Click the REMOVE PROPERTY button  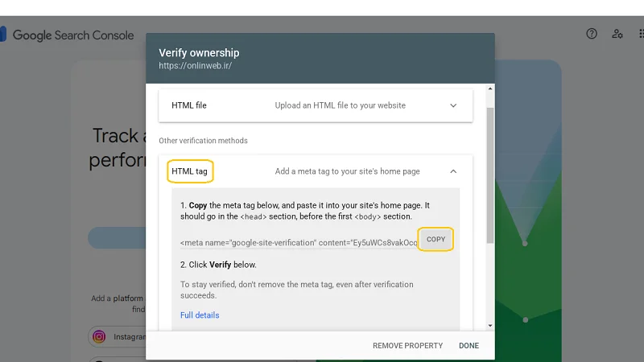point(408,346)
